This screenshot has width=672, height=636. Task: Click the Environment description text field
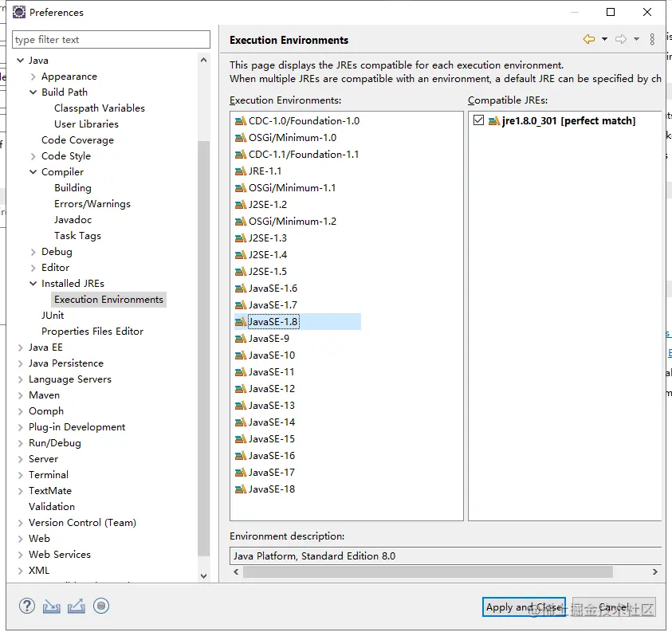click(446, 556)
